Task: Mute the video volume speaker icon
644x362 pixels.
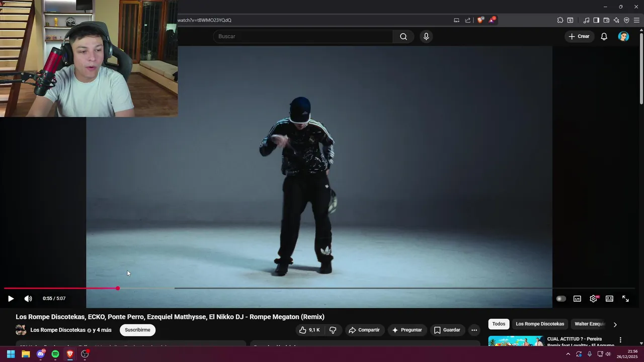Action: click(x=28, y=299)
